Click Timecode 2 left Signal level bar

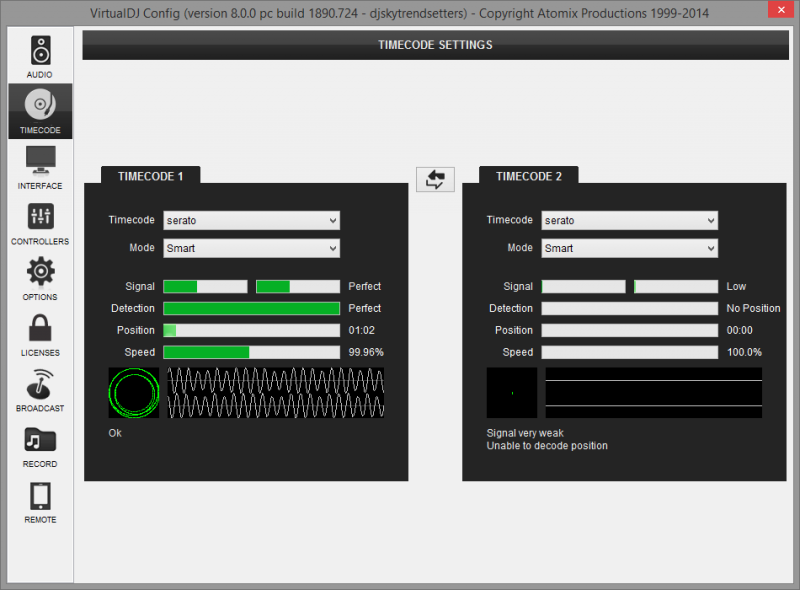point(583,286)
